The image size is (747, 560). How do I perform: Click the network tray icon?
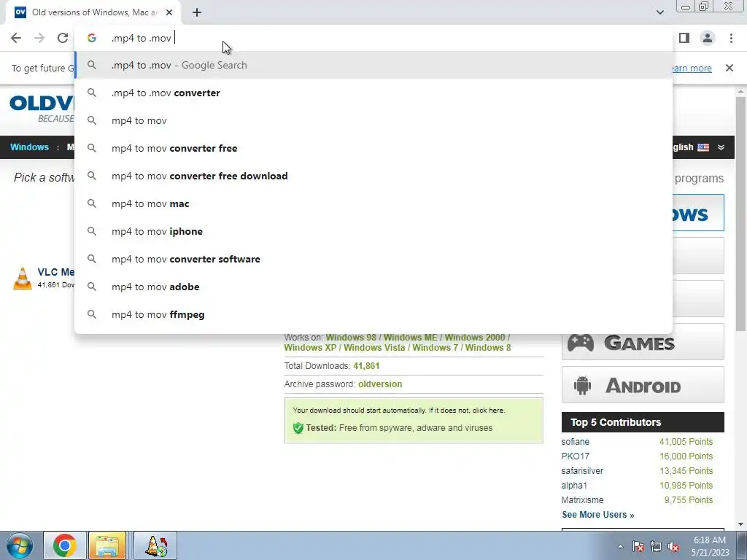656,546
